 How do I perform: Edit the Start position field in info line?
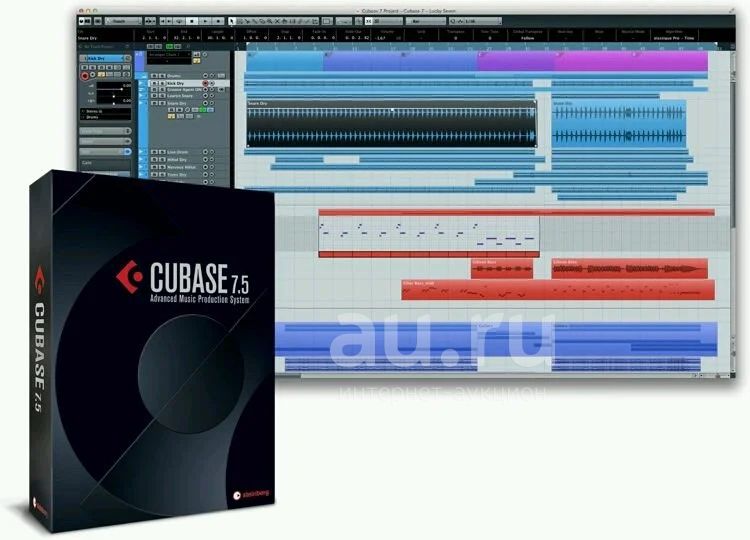click(154, 38)
